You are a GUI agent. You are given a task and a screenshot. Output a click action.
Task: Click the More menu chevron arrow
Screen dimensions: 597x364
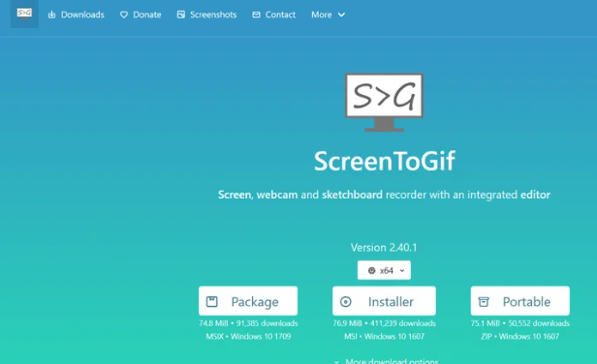click(x=341, y=15)
